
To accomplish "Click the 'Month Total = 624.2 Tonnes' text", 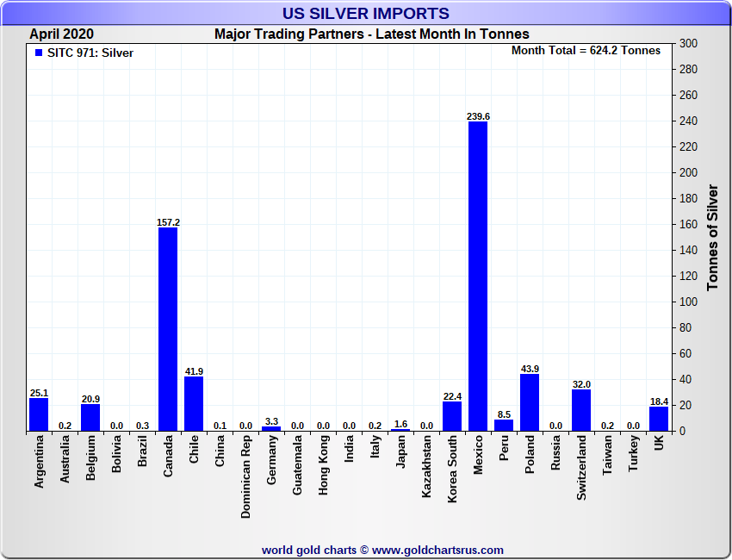I will [x=586, y=51].
